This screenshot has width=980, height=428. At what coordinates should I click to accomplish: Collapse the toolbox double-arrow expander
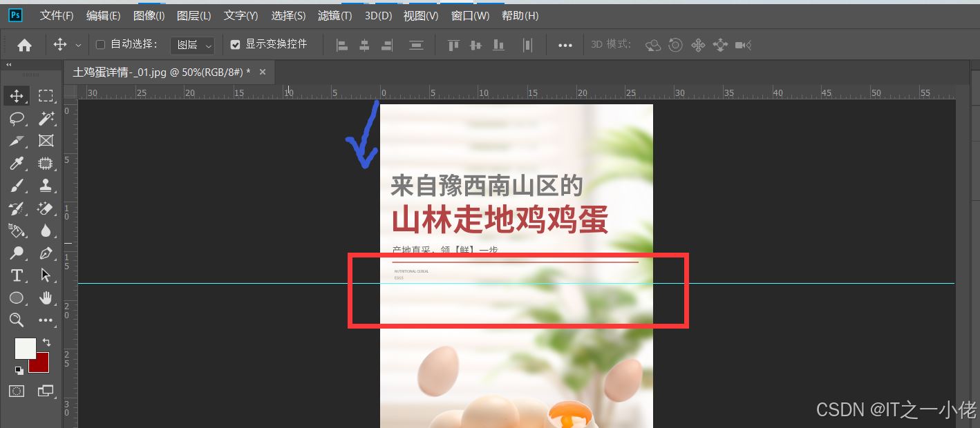pos(9,65)
